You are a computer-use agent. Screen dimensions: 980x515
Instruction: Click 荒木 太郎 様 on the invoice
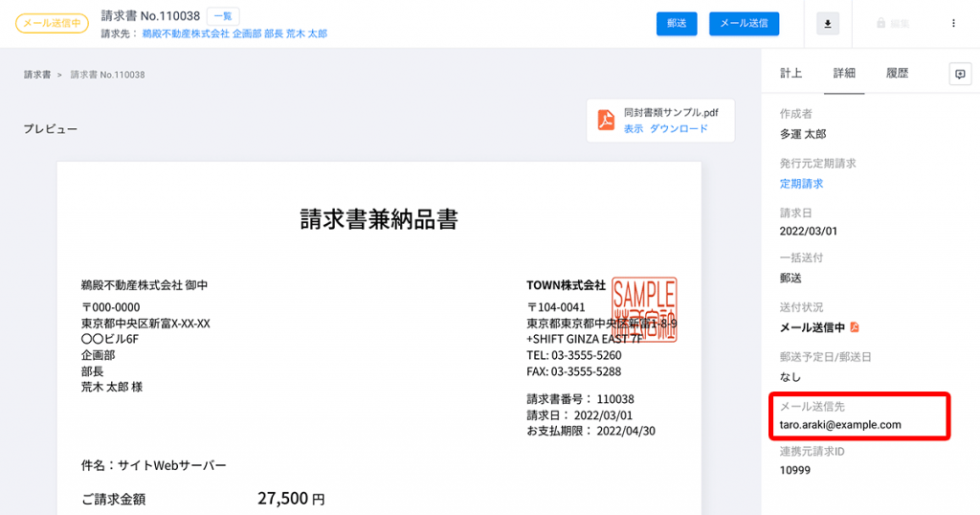112,388
